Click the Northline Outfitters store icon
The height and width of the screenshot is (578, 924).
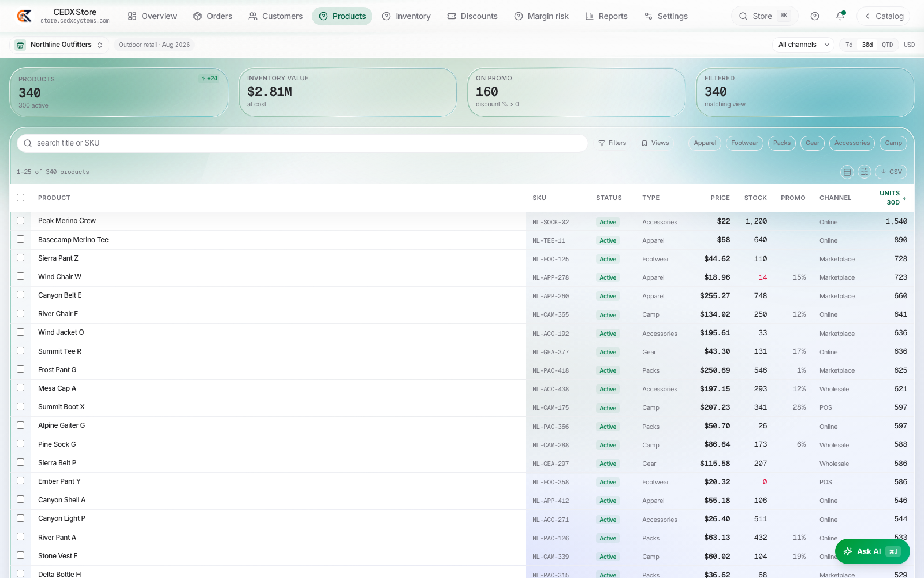tap(20, 45)
